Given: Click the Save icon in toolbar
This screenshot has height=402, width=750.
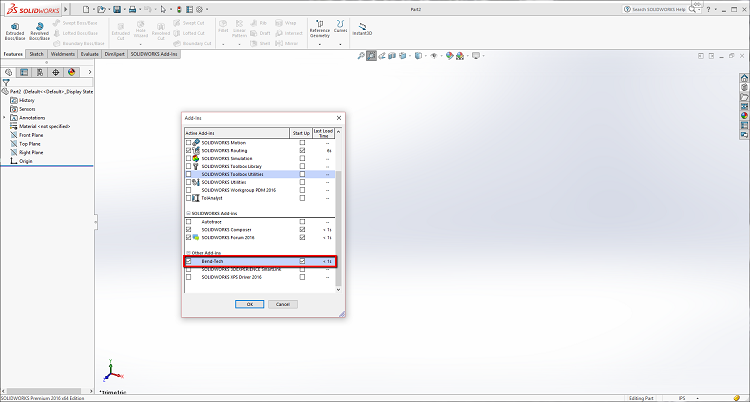Looking at the screenshot, I should coord(117,9).
